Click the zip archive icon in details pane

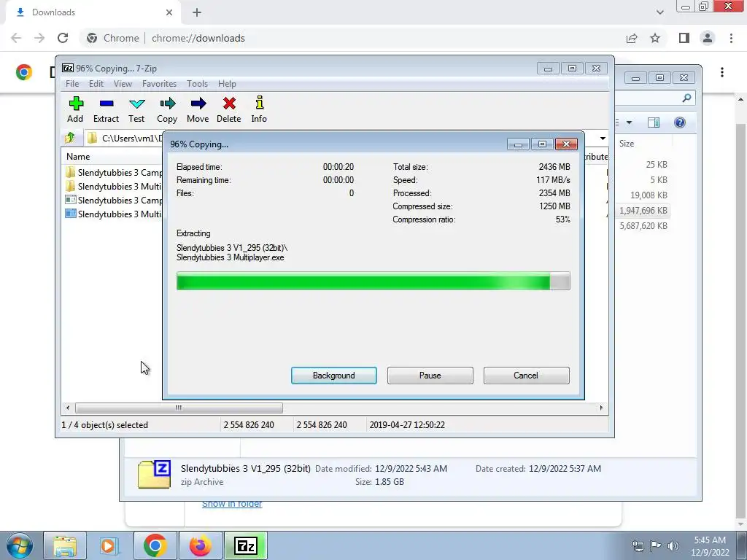coord(154,474)
